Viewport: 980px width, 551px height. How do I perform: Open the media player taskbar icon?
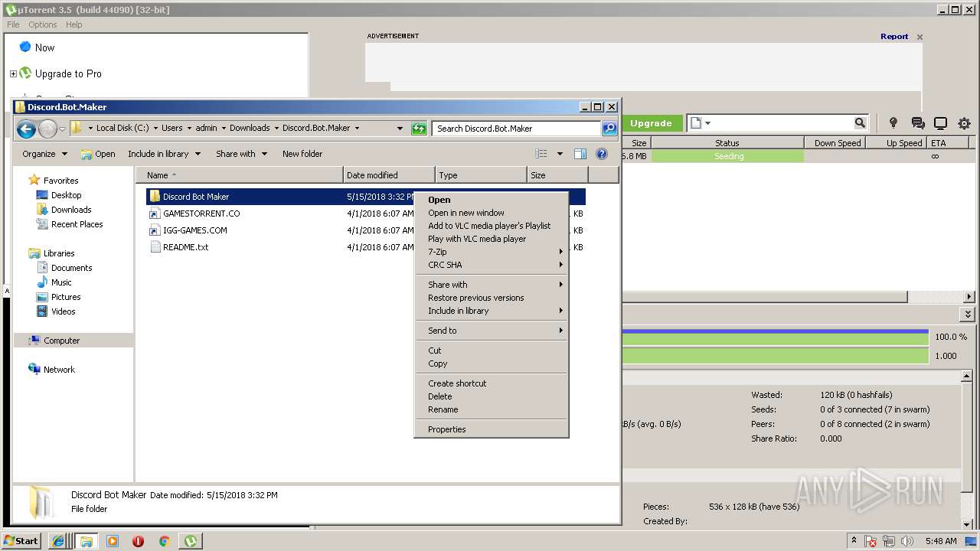click(113, 541)
